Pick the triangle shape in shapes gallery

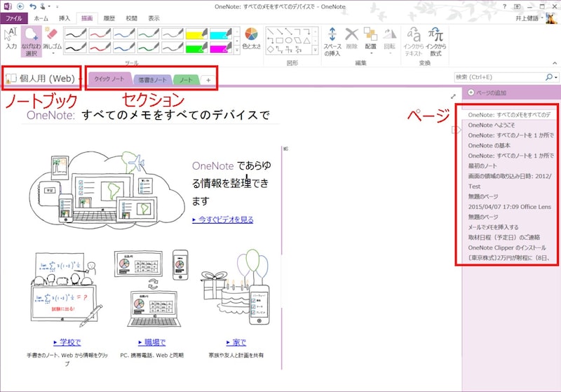coord(306,41)
